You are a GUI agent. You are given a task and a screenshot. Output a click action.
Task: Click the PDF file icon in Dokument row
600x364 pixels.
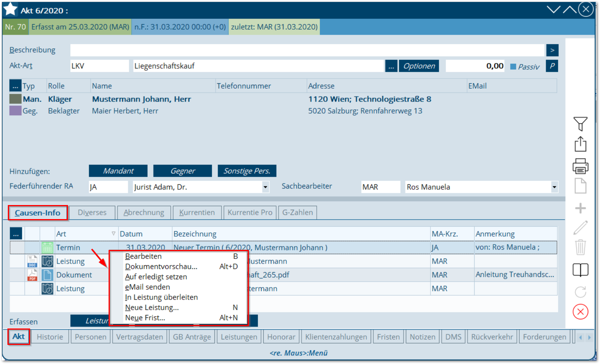[x=32, y=275]
